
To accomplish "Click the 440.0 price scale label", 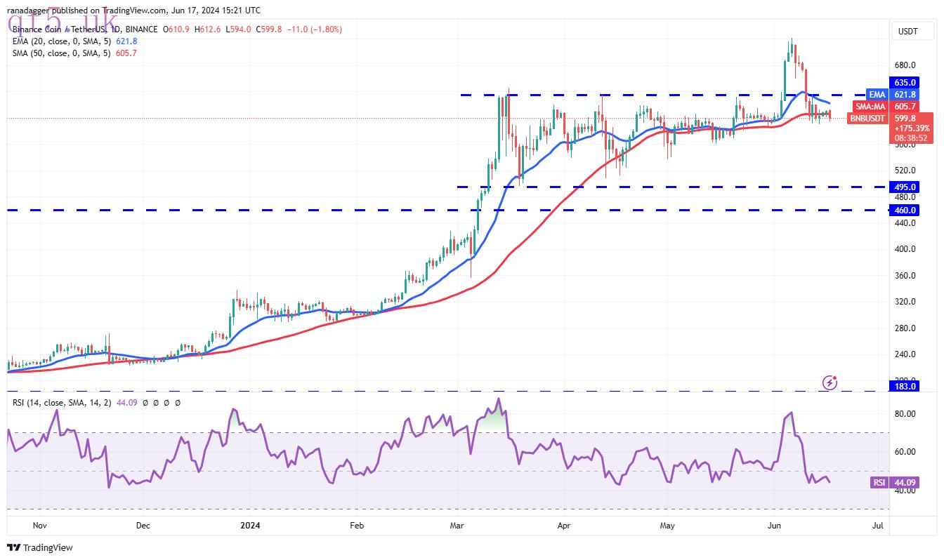I will point(906,223).
